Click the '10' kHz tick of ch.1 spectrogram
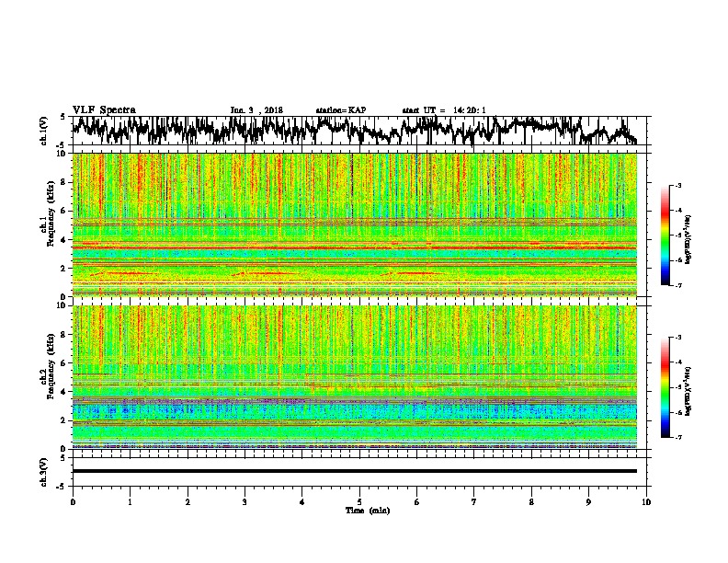Screen dimensions: 728x563 [x=63, y=155]
